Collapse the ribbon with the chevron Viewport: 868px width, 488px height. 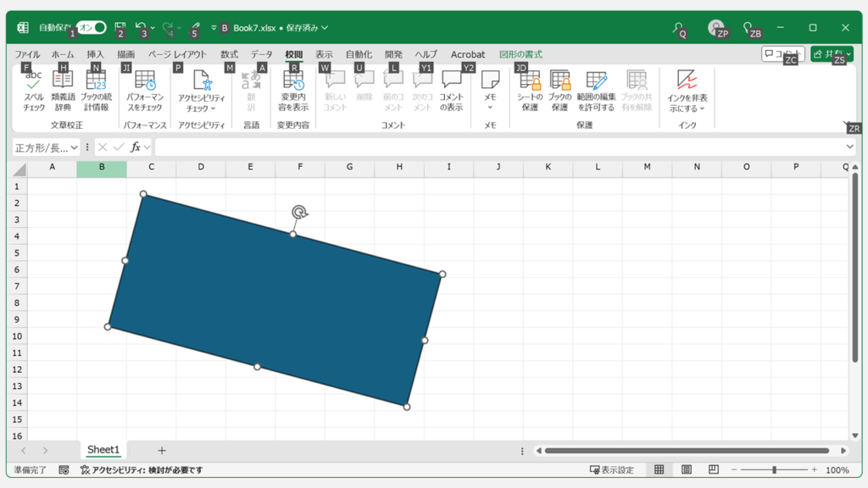[846, 124]
